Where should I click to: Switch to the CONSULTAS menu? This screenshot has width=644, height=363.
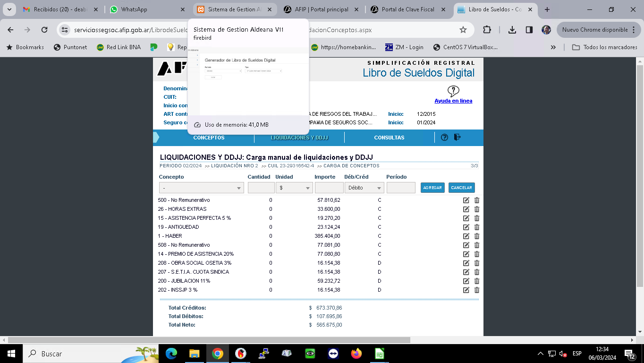point(389,138)
